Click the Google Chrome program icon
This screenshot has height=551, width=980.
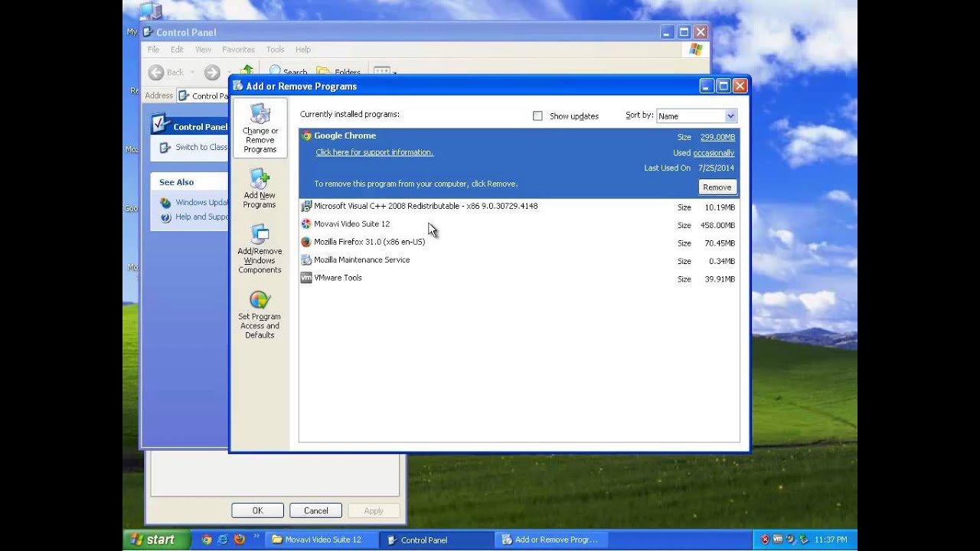(x=306, y=136)
